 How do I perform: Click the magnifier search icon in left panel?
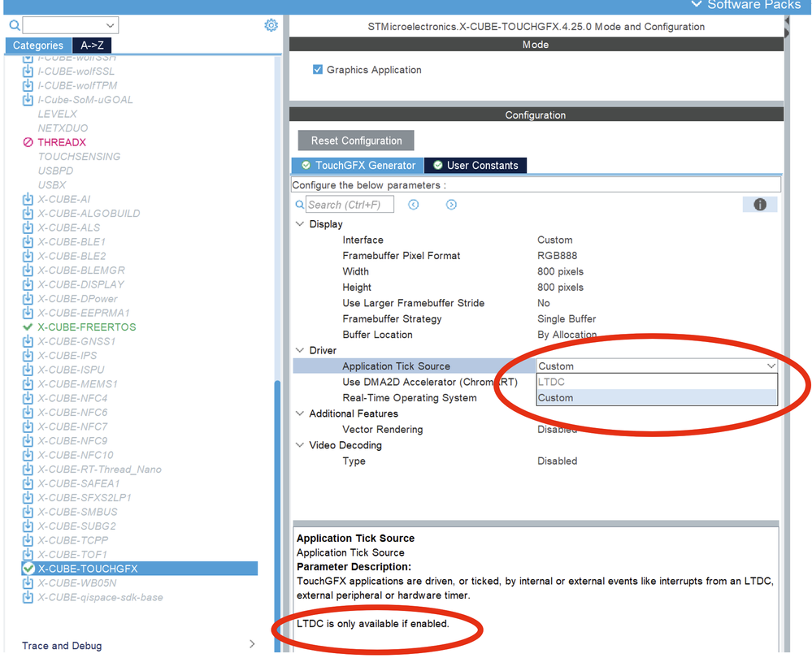tap(15, 25)
